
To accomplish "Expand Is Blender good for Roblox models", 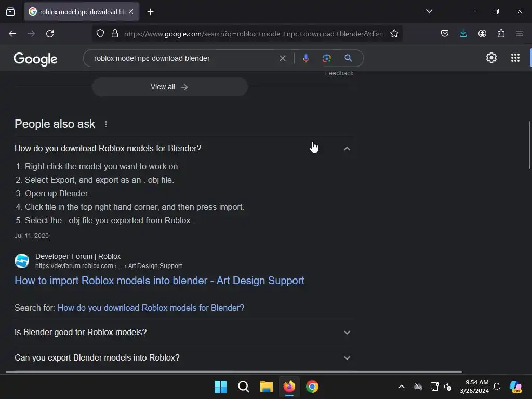I will coord(183,332).
